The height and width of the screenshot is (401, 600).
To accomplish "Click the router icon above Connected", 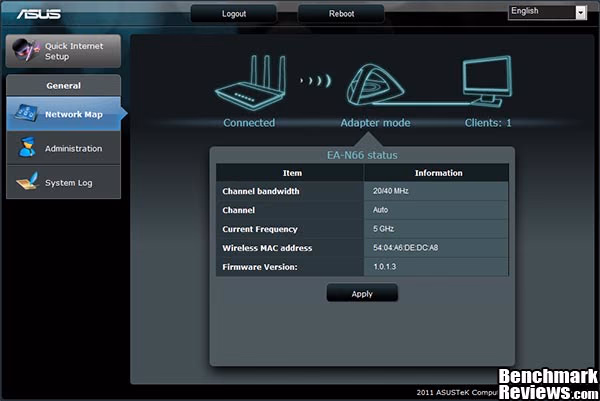I will pos(251,82).
